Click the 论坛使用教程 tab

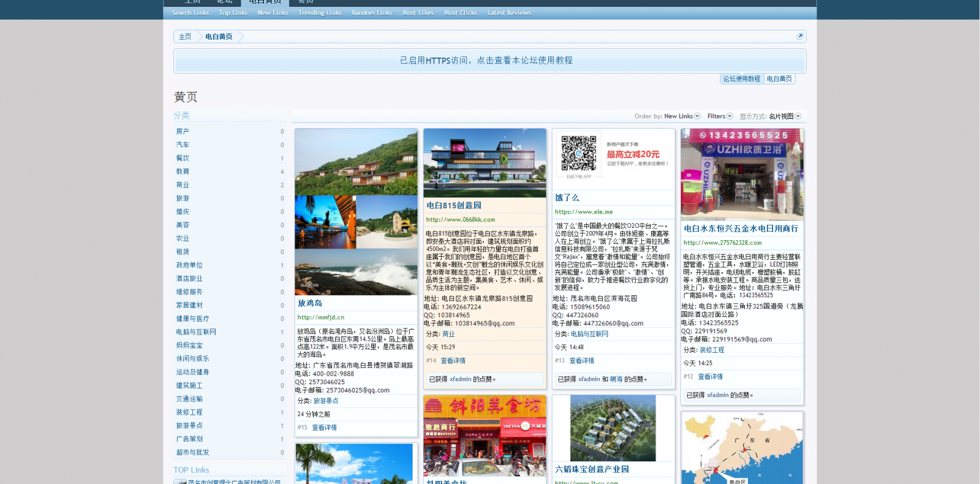[x=741, y=79]
